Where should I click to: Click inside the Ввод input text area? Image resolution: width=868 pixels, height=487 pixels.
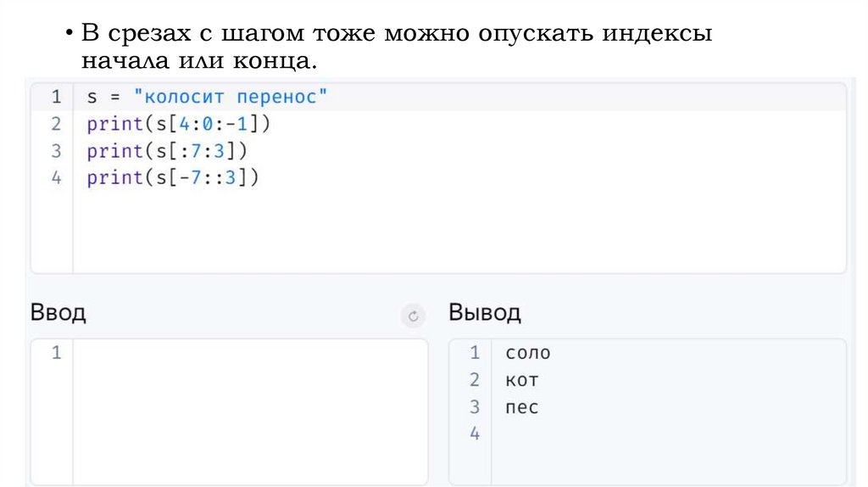[x=250, y=407]
